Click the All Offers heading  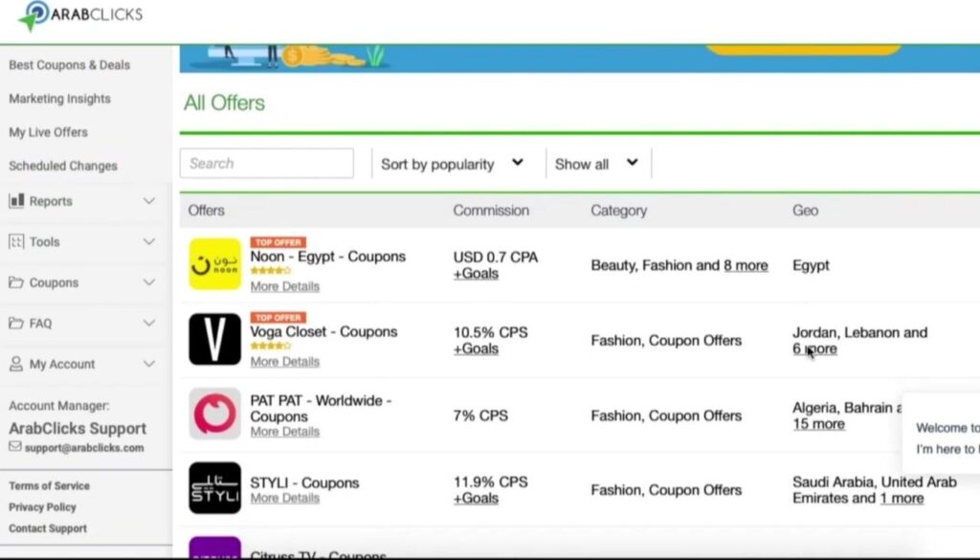[x=224, y=102]
